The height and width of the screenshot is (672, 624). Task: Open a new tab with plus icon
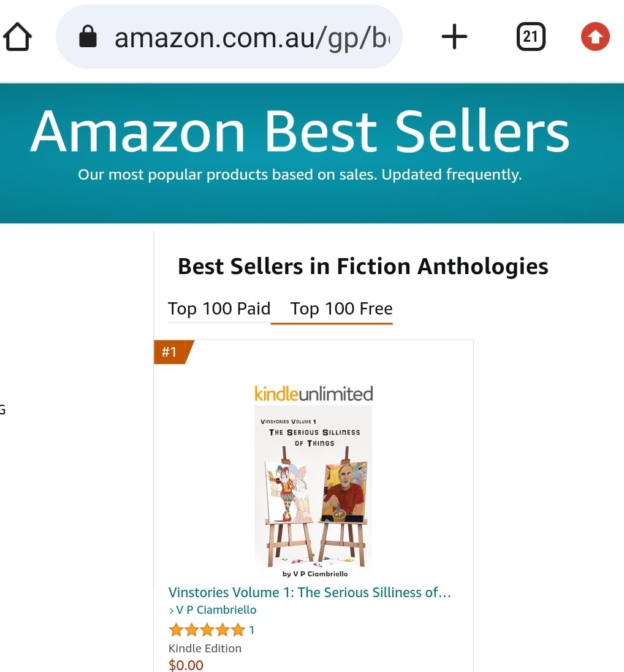[454, 37]
